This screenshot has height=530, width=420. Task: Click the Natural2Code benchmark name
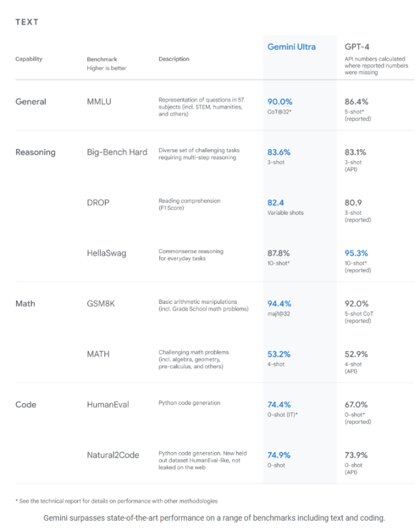point(113,455)
